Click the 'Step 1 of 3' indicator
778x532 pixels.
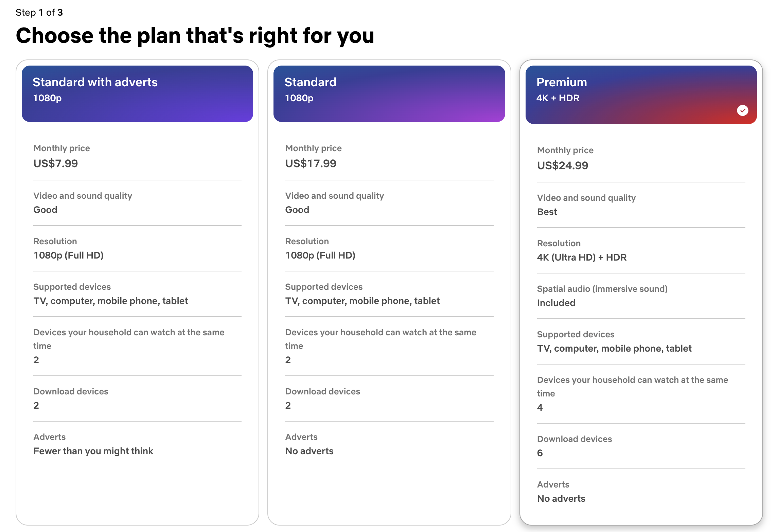[39, 13]
